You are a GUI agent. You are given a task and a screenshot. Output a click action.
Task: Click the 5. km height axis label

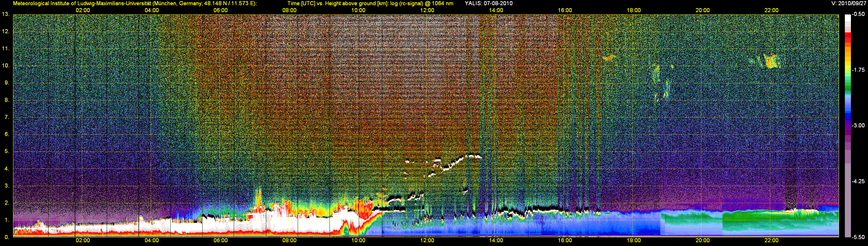coord(7,151)
